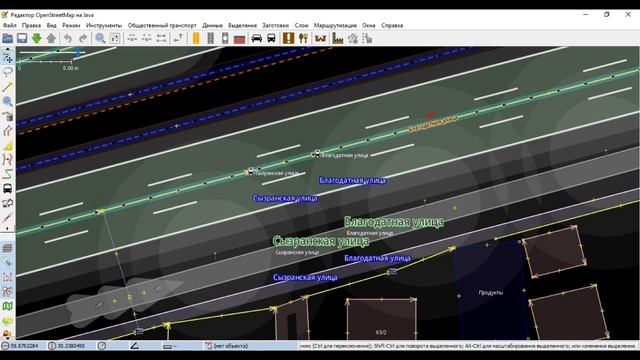Select the factory industrial preset icon
Image resolution: width=640 pixels, height=360 pixels.
coord(338,38)
